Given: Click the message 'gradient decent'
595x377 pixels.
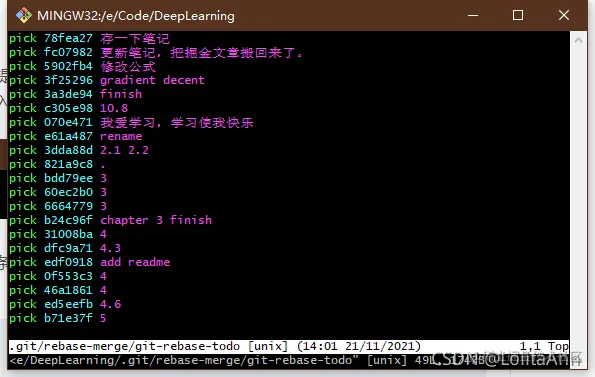Looking at the screenshot, I should pyautogui.click(x=152, y=80).
